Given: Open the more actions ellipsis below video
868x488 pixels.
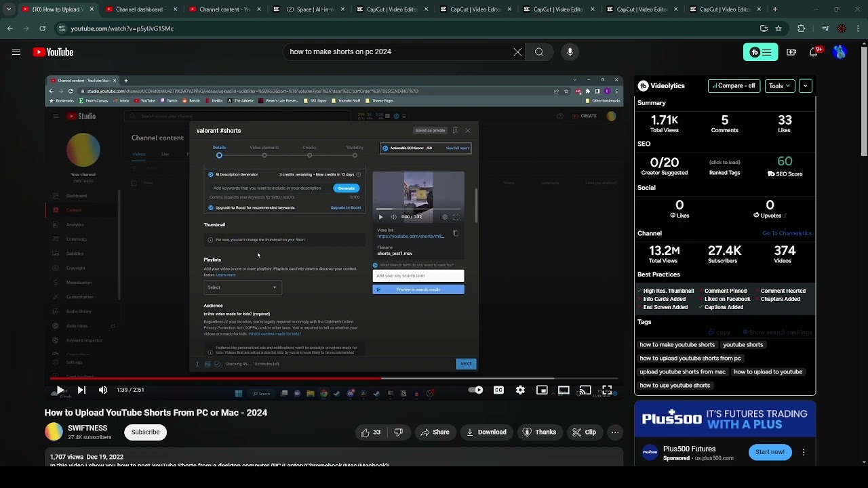Looking at the screenshot, I should 615,432.
